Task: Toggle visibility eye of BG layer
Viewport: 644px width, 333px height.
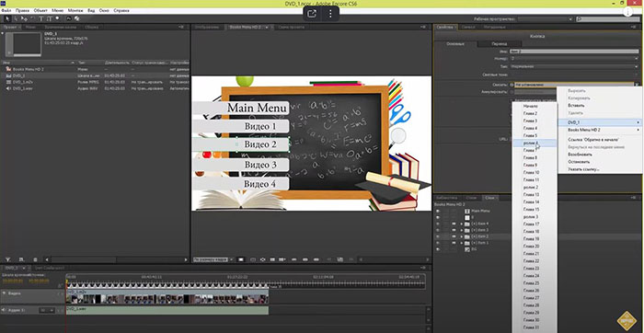Action: (438, 249)
